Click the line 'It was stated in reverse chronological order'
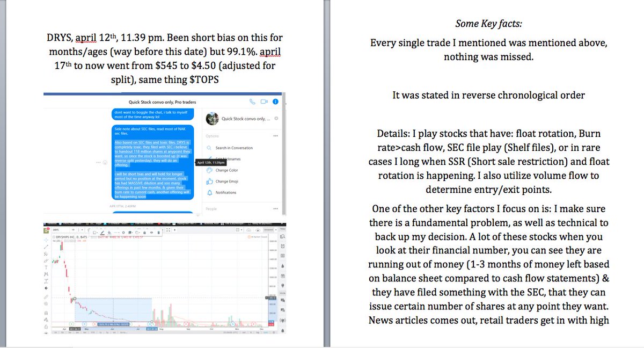Screen dimensions: 644x348 click(x=488, y=96)
